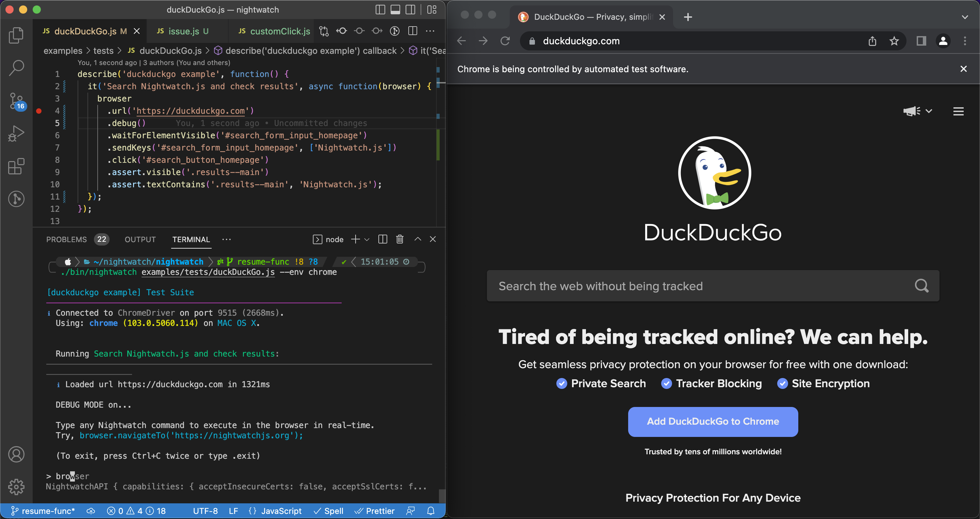Image resolution: width=980 pixels, height=519 pixels.
Task: Open editor More Actions ellipsis menu
Action: coord(430,31)
